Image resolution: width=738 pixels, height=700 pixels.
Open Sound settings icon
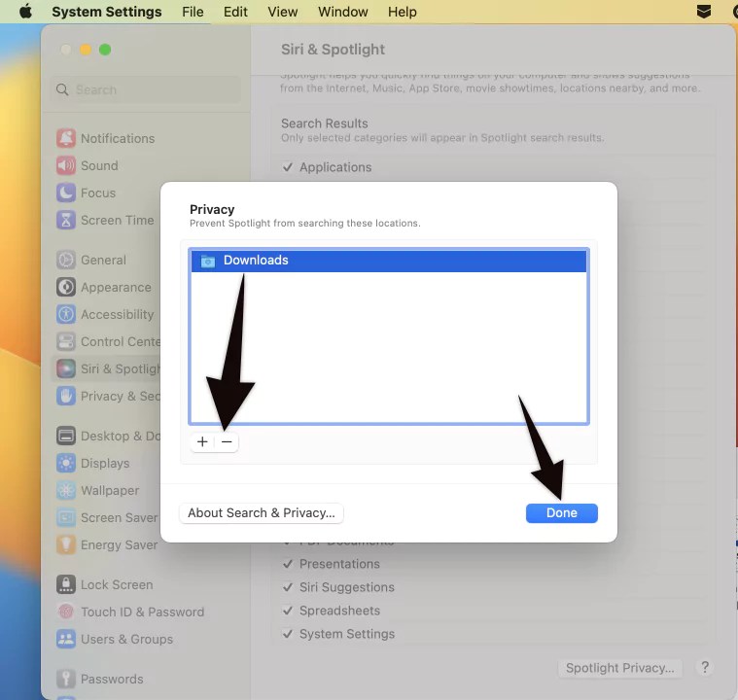click(x=66, y=165)
